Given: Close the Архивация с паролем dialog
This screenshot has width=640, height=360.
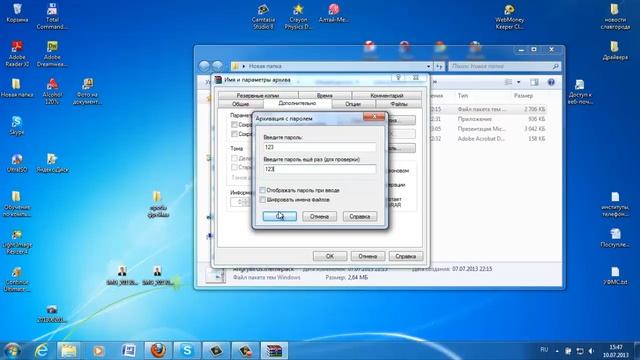Looking at the screenshot, I should (x=373, y=117).
